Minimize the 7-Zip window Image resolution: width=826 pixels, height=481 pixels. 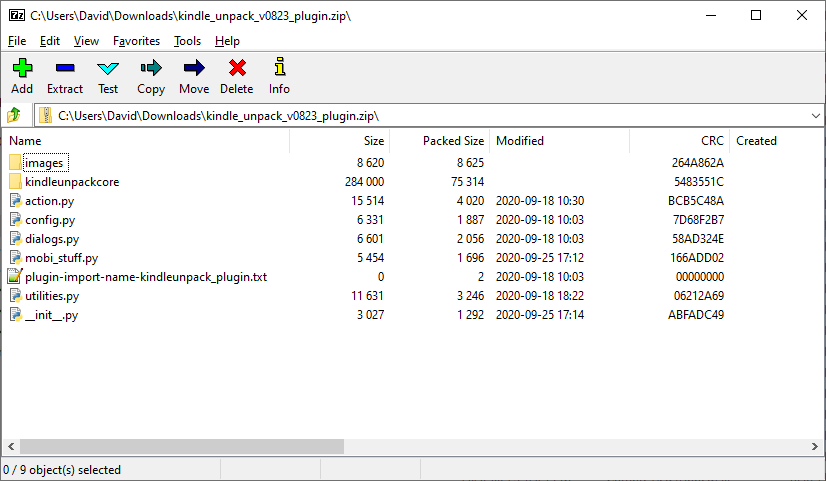click(x=711, y=15)
